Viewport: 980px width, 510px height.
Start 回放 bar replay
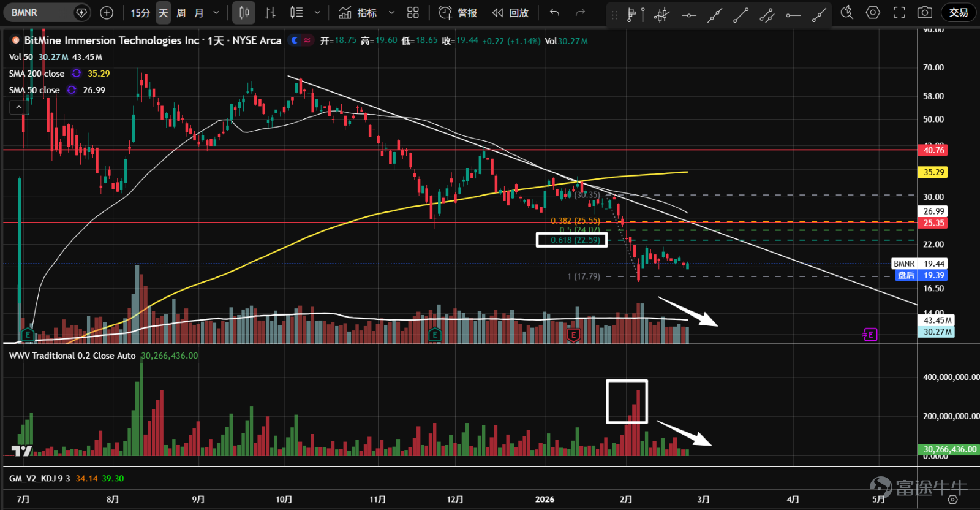pos(511,12)
